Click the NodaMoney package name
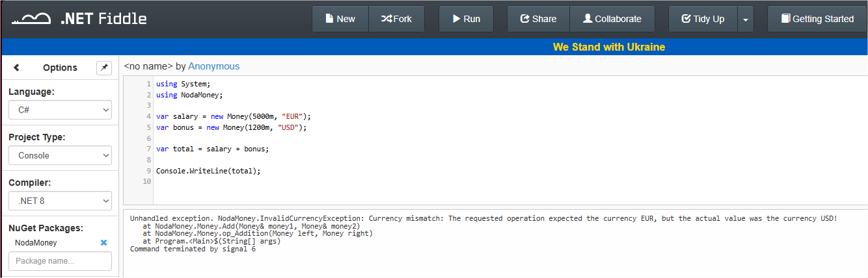The image size is (868, 278). click(36, 242)
